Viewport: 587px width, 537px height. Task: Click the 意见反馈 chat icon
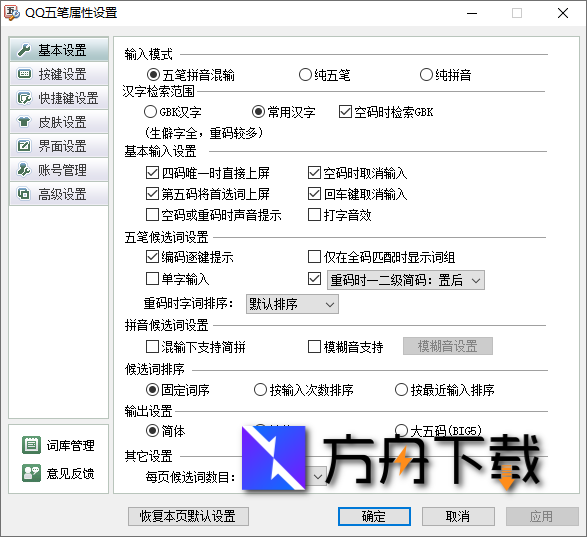pyautogui.click(x=31, y=473)
